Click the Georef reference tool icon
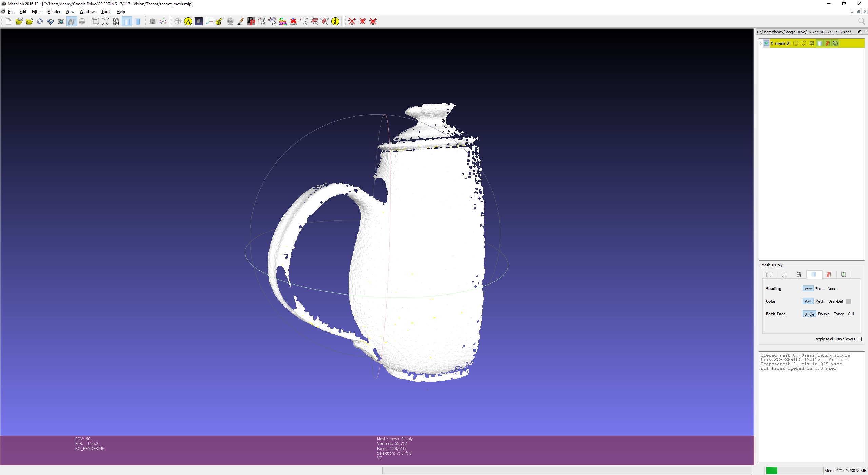This screenshot has width=868, height=475. pos(293,22)
